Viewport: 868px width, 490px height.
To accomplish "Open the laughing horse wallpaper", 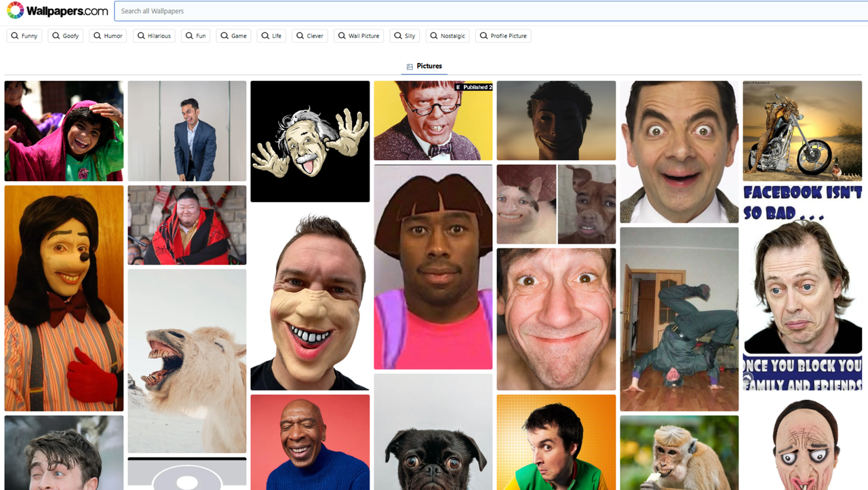I will (x=186, y=360).
